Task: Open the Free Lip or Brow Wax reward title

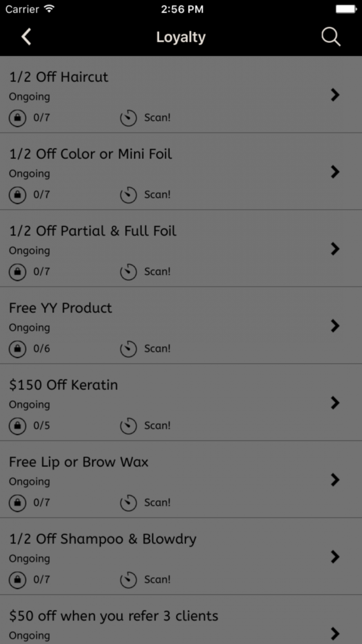Action: click(79, 462)
